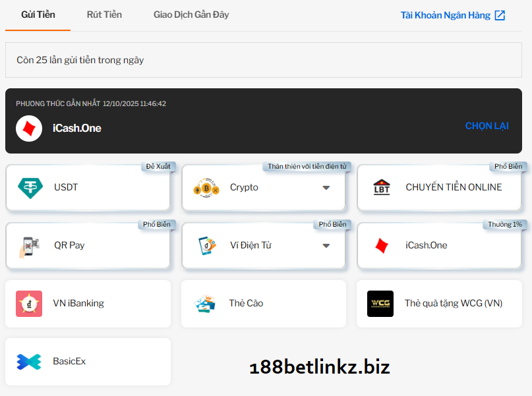The width and height of the screenshot is (532, 396).
Task: Expand the Ví Điện Tử dropdown arrow
Action: pos(326,246)
